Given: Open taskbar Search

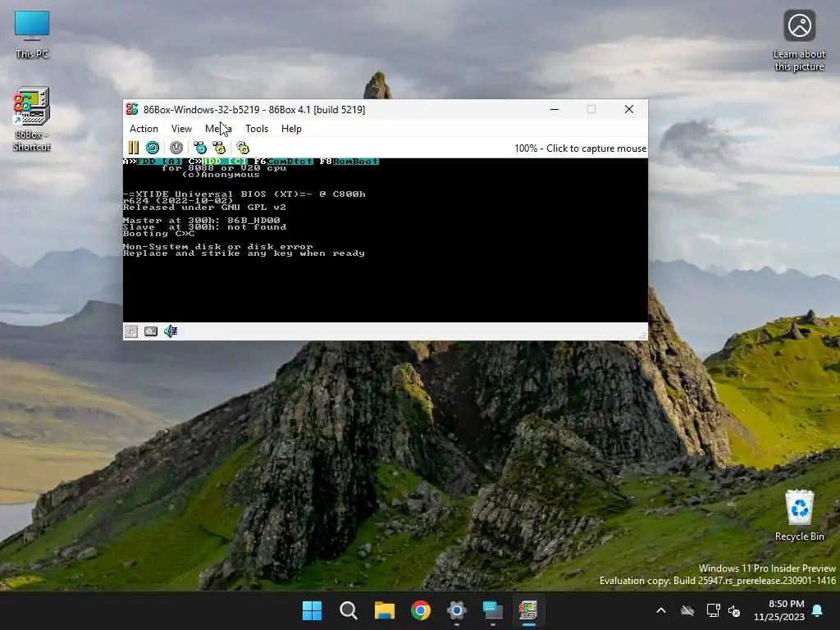Looking at the screenshot, I should (x=348, y=610).
